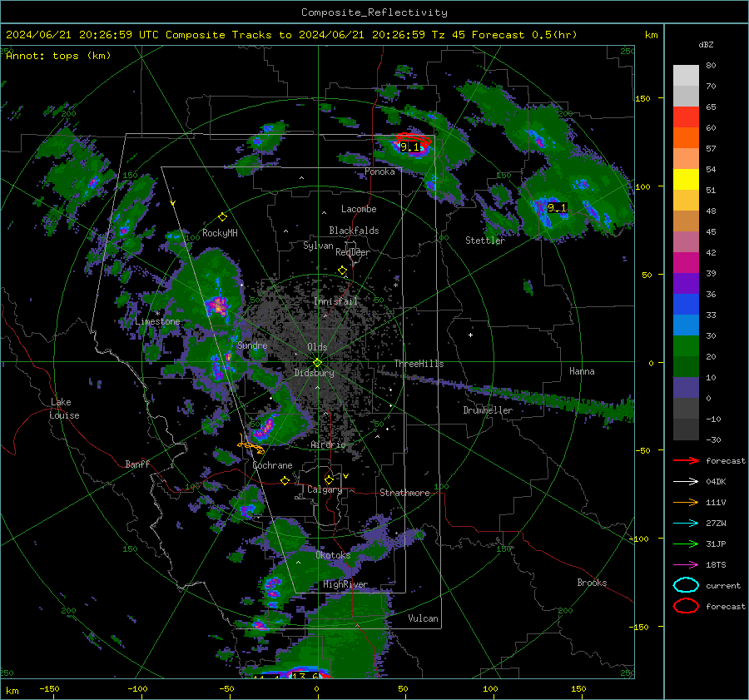Screen dimensions: 749x700
Task: Click the Ponoka city label
Action: 379,171
